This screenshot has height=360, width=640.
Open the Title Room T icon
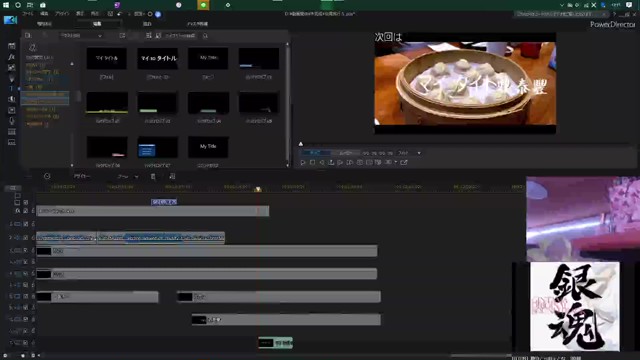point(11,88)
